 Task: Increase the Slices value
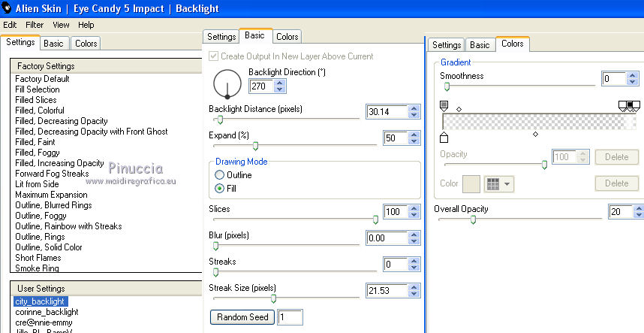[x=414, y=208]
